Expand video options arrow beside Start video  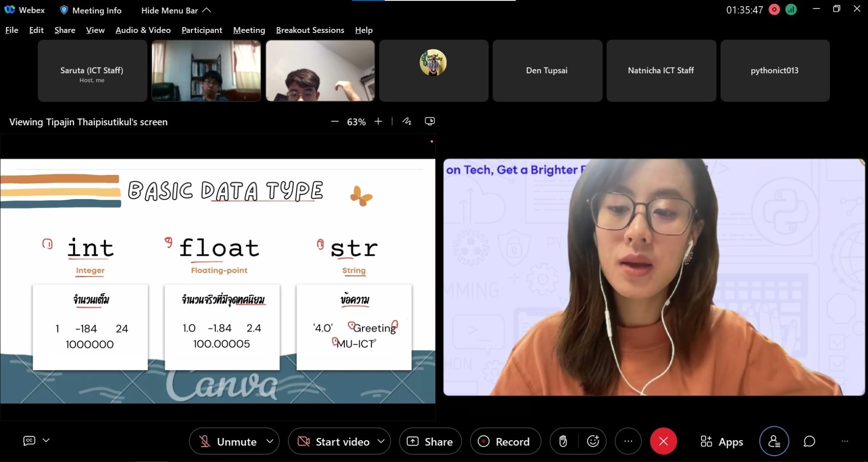point(381,441)
